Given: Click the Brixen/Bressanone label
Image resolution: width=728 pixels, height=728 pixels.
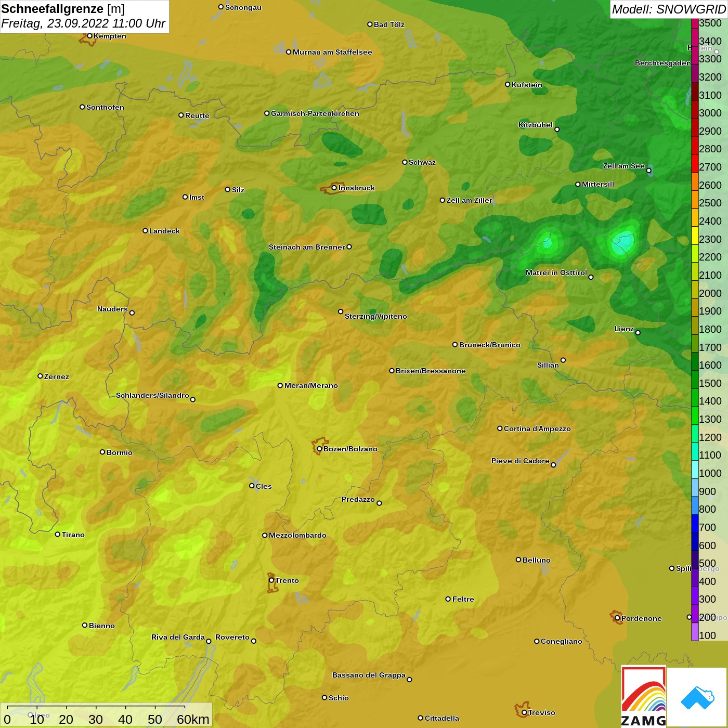Looking at the screenshot, I should pos(431,371).
